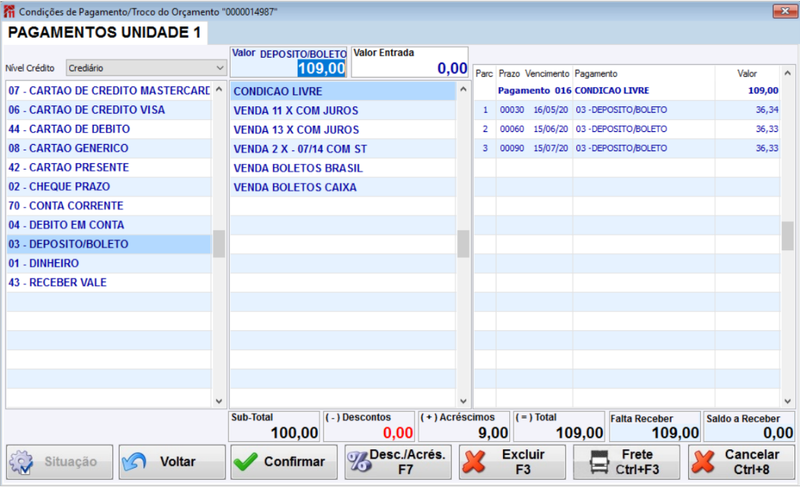Select 43 - RECEBER VALE

pyautogui.click(x=109, y=283)
